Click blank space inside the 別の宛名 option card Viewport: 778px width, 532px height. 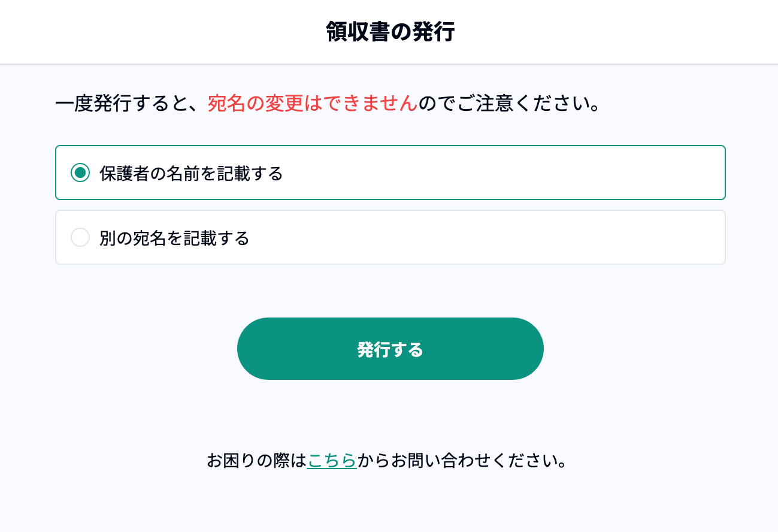click(509, 238)
